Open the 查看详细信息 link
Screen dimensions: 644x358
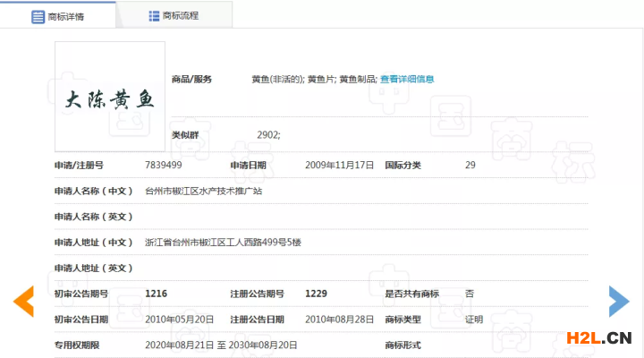[x=407, y=79]
